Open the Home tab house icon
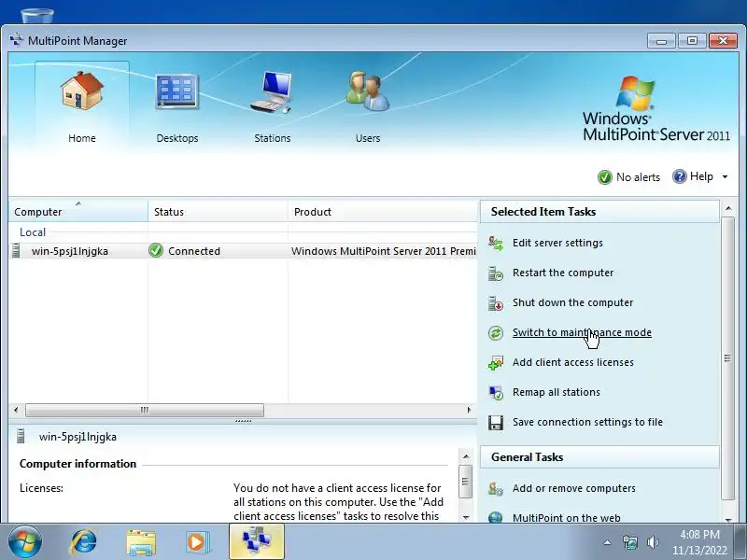The image size is (747, 560). (x=82, y=91)
